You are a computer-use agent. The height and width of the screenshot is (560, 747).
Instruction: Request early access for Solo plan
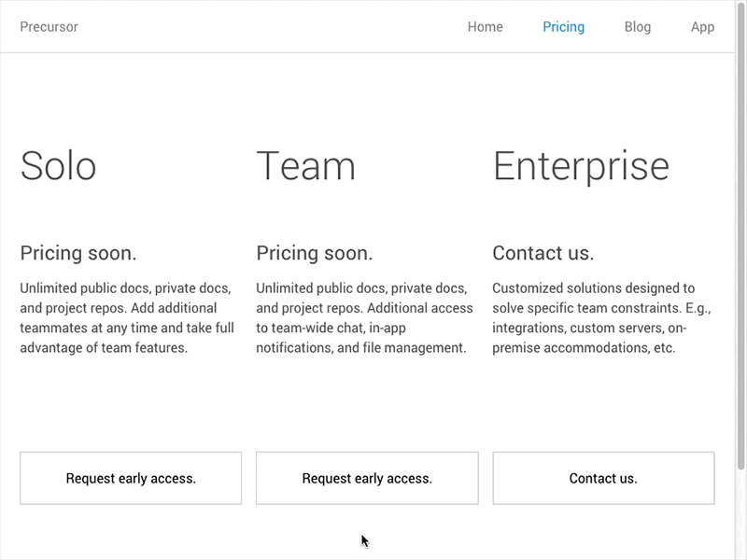pyautogui.click(x=131, y=479)
